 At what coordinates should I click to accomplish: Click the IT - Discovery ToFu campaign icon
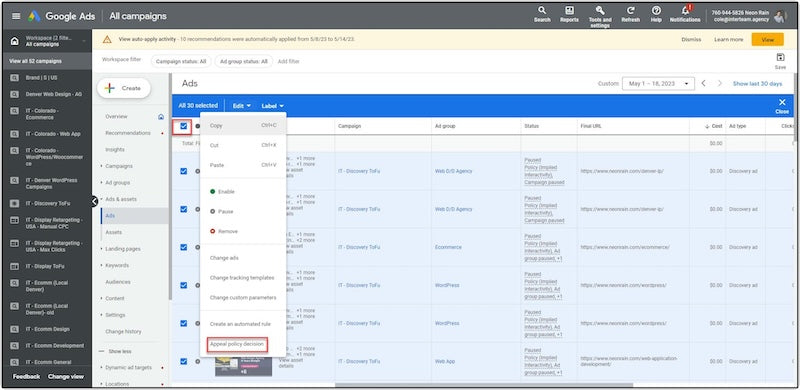click(x=15, y=203)
